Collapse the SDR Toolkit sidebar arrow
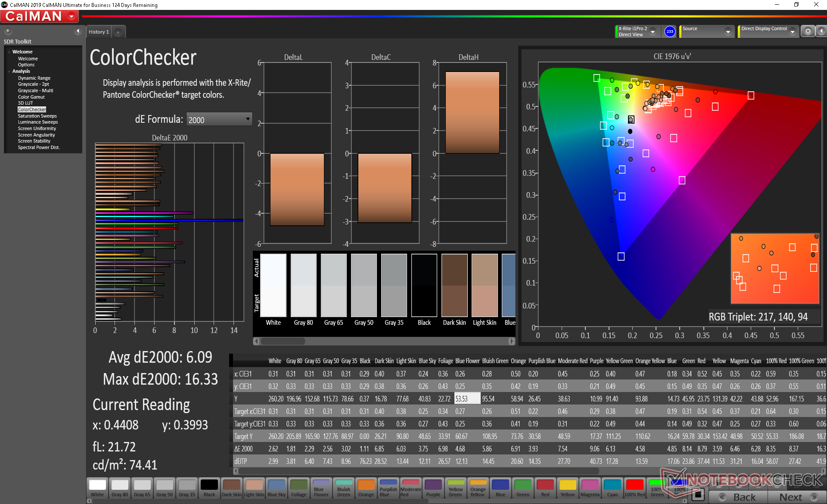The image size is (827, 504). 78,31
